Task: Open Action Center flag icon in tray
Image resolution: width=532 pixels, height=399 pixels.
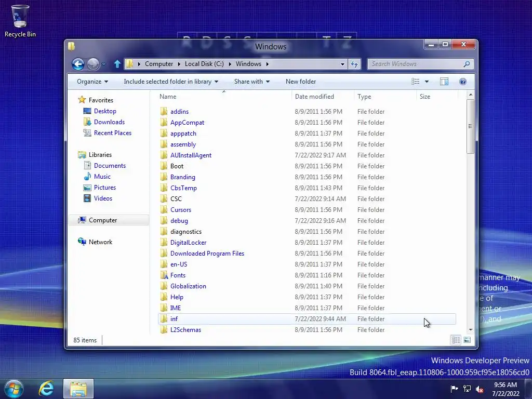Action: click(x=454, y=389)
